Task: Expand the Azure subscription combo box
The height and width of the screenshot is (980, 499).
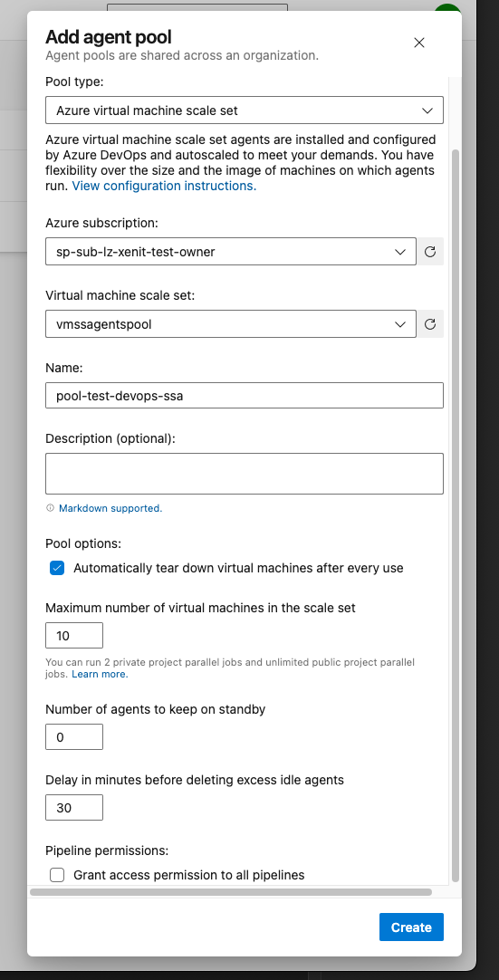Action: pos(231,251)
